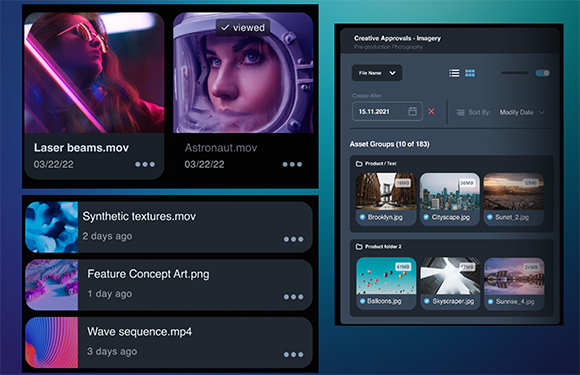Click the Balloons.jpg file name
This screenshot has width=580, height=375.
384,301
